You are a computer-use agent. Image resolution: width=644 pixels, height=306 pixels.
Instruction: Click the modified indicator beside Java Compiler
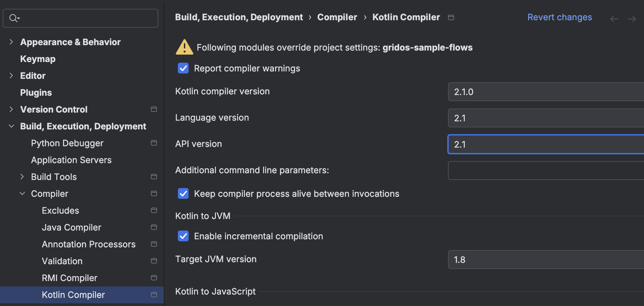click(154, 227)
